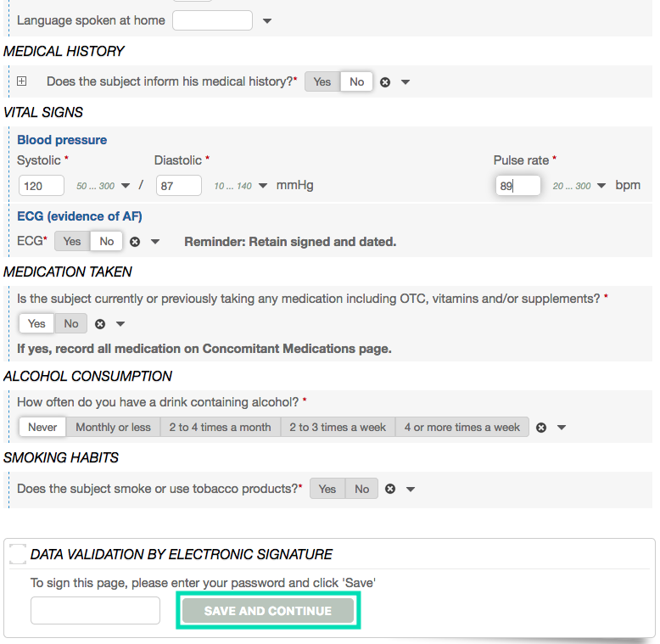This screenshot has width=660, height=644.
Task: Select No for ECG
Action: (x=106, y=242)
